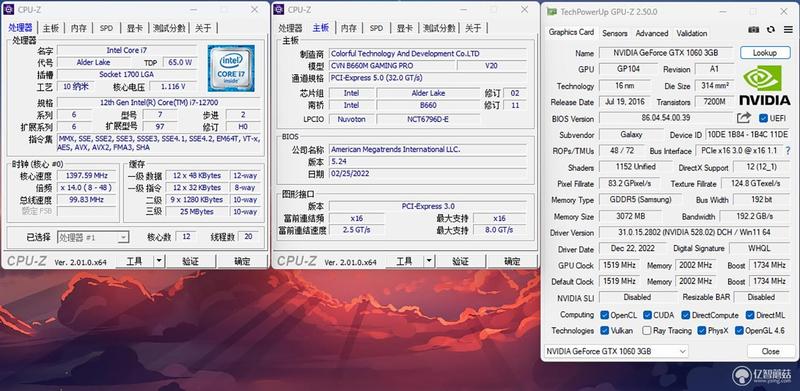Open the GPU-Z hamburger menu icon
This screenshot has width=800, height=391.
click(788, 30)
